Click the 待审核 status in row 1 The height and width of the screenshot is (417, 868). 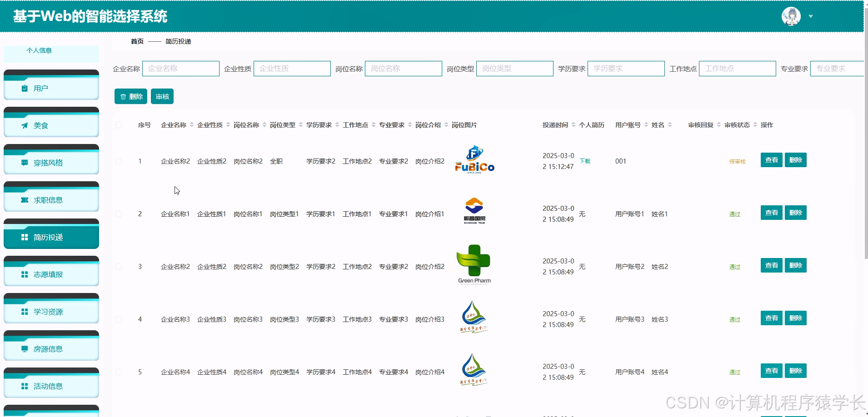click(738, 162)
